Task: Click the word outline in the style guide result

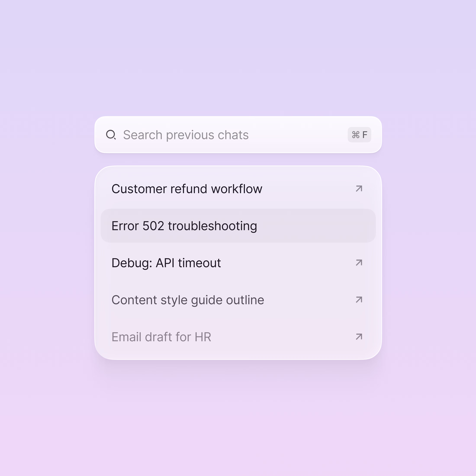Action: (x=245, y=300)
